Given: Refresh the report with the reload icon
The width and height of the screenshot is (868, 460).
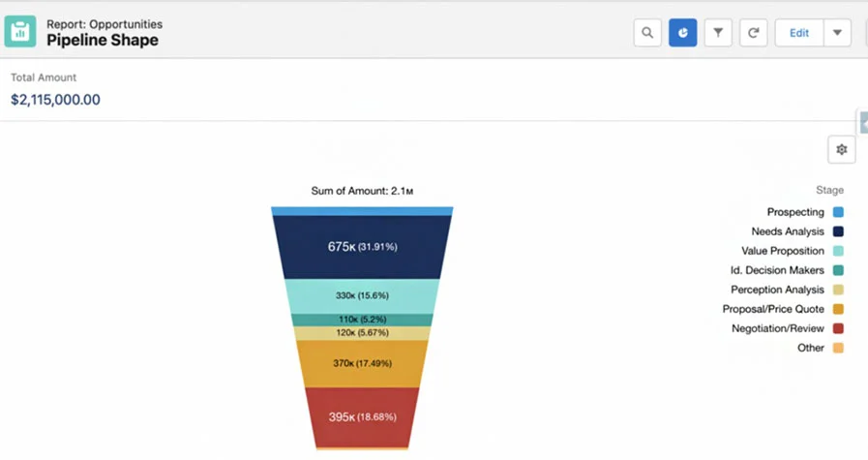Looking at the screenshot, I should click(754, 33).
